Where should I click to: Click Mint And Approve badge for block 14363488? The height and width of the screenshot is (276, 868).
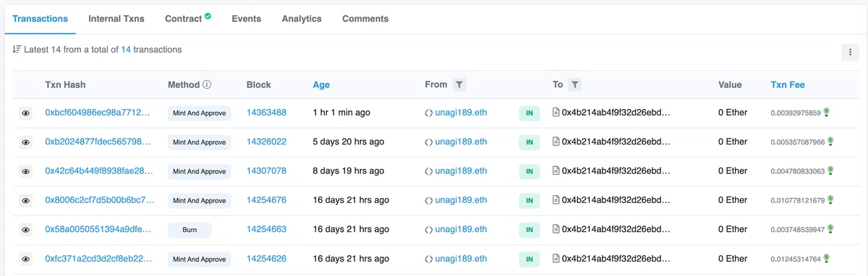pyautogui.click(x=199, y=113)
